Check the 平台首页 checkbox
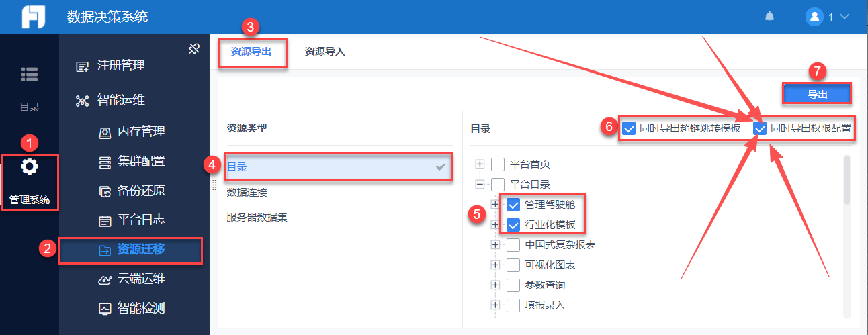The image size is (868, 335). [498, 164]
